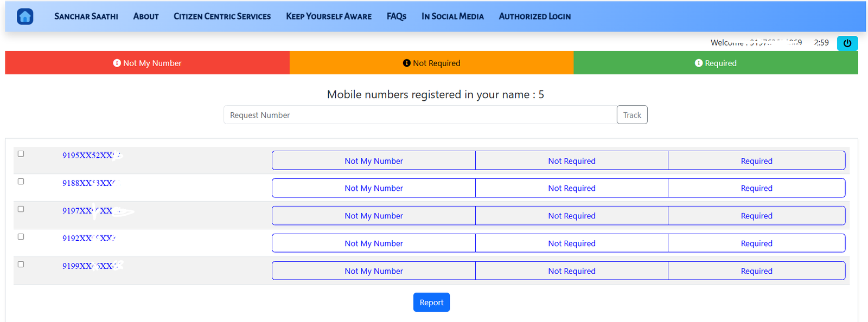Click the home icon in navbar
868x322 pixels.
25,17
